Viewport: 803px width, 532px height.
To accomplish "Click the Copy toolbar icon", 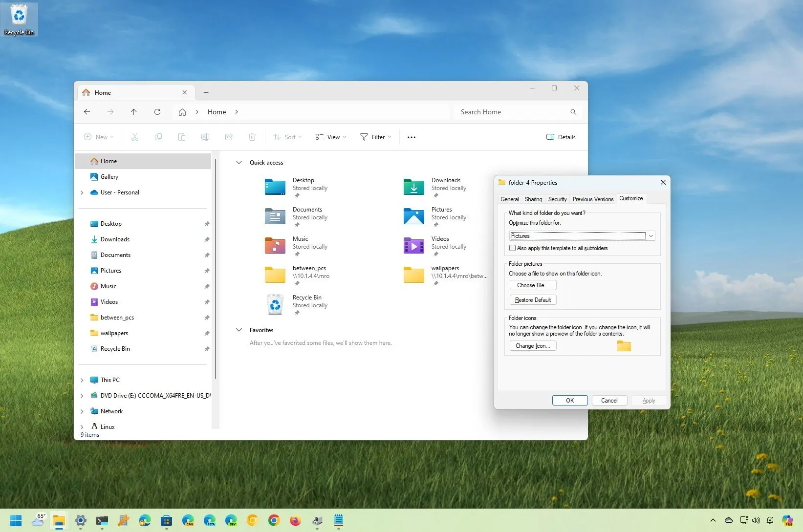I will click(158, 137).
